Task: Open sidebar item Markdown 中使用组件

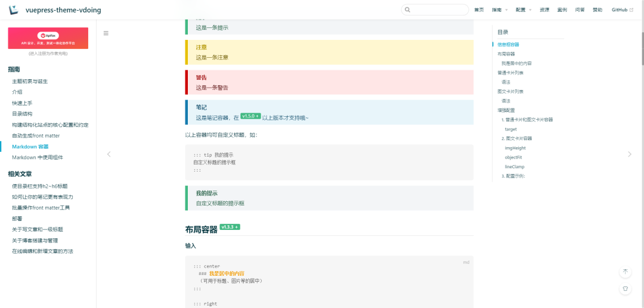Action: (38, 157)
